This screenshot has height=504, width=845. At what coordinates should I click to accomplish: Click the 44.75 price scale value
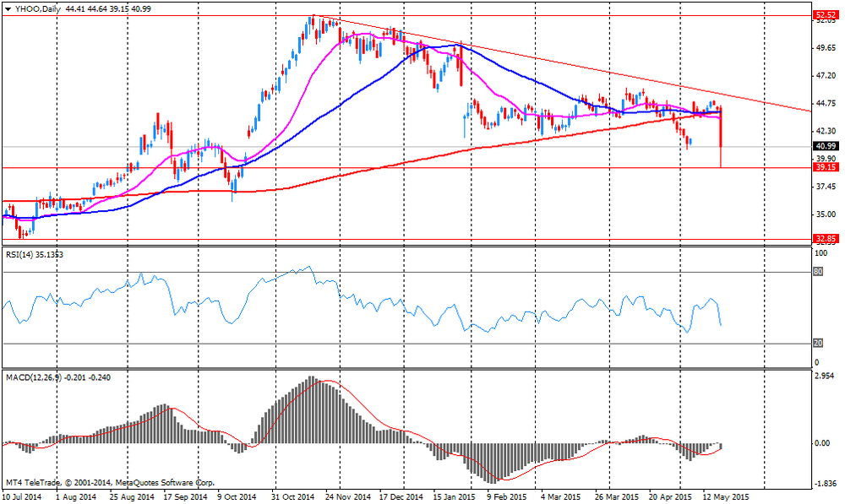(x=826, y=103)
